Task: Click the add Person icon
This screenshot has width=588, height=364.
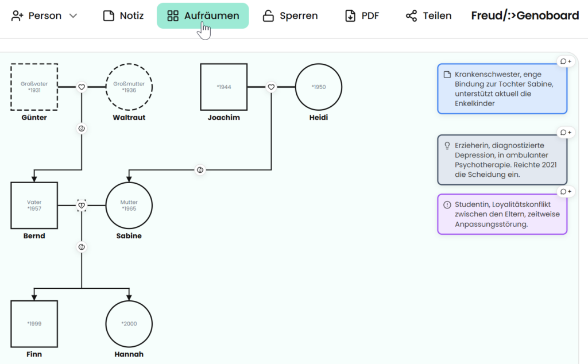Action: point(17,16)
